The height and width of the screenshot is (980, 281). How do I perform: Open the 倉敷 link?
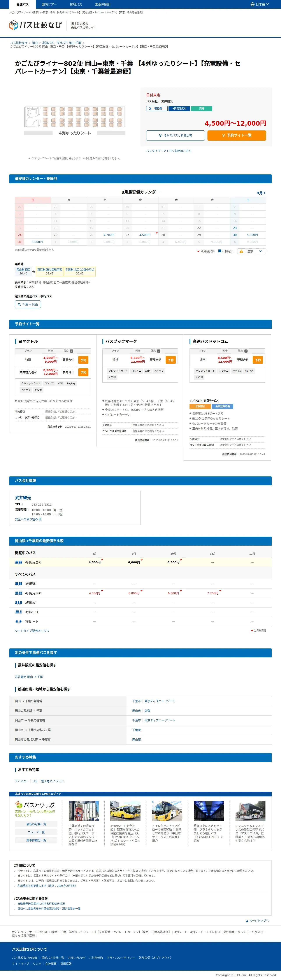tap(147, 711)
